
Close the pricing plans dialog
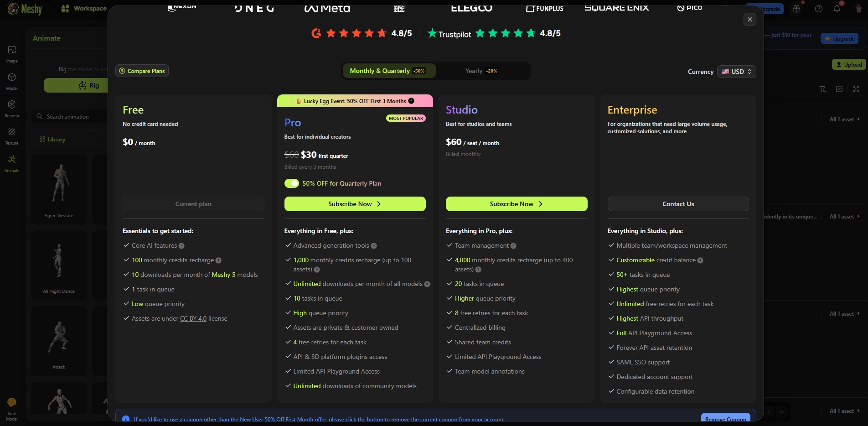tap(750, 19)
